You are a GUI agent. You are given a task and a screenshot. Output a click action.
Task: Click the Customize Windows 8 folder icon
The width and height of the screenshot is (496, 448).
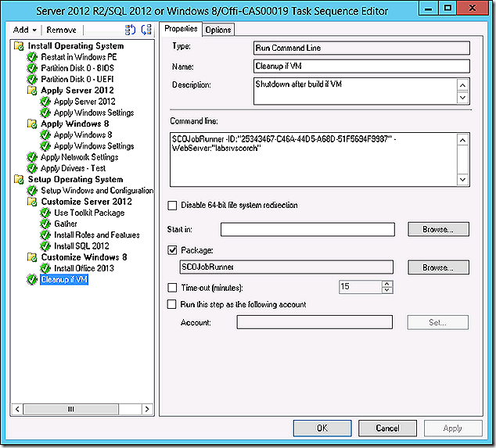click(32, 257)
